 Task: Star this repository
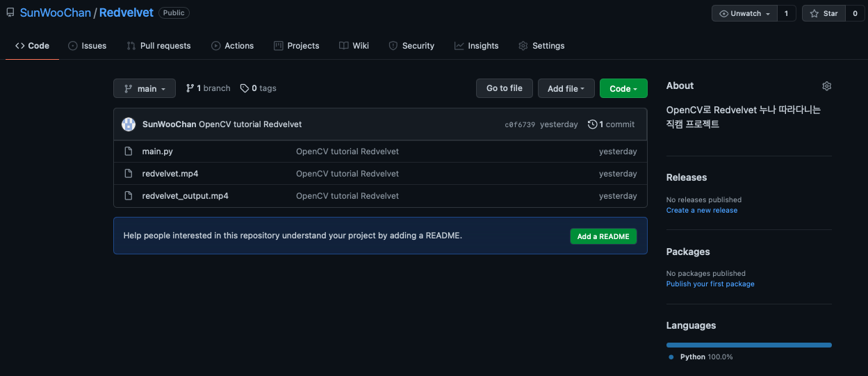[824, 14]
